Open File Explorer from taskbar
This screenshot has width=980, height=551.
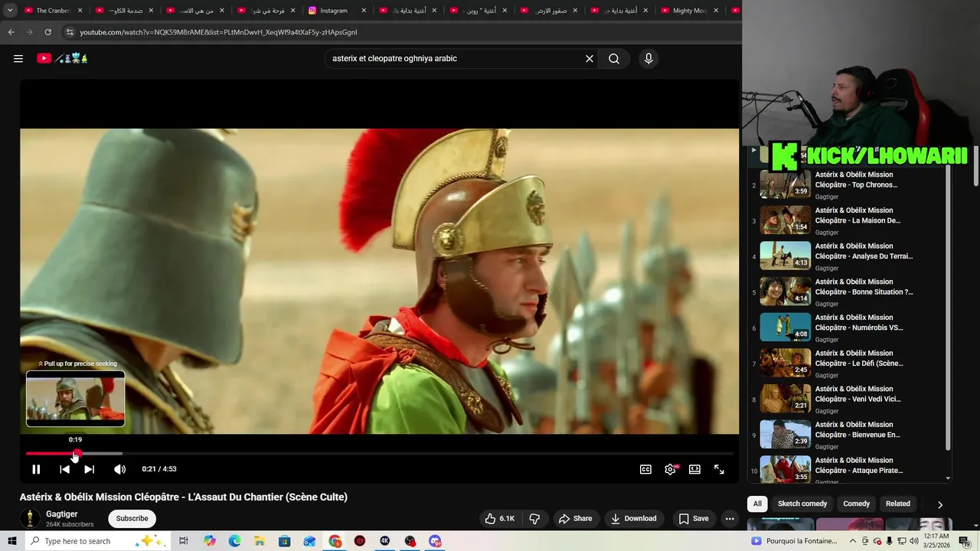[260, 541]
